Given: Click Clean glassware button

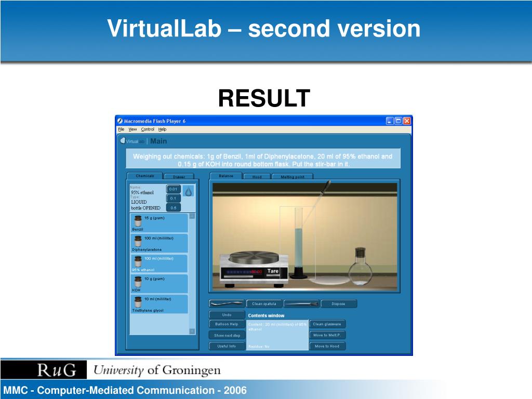Looking at the screenshot, I should [x=327, y=324].
